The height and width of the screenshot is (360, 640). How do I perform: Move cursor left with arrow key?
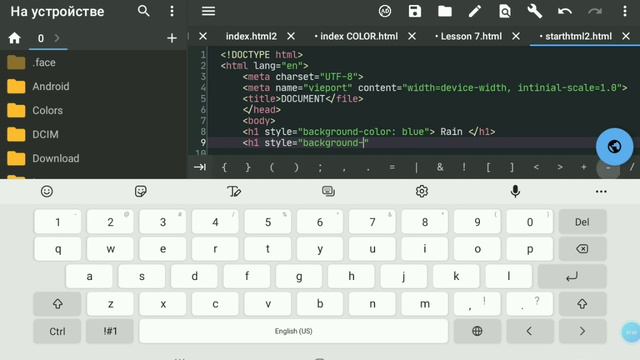pyautogui.click(x=529, y=331)
